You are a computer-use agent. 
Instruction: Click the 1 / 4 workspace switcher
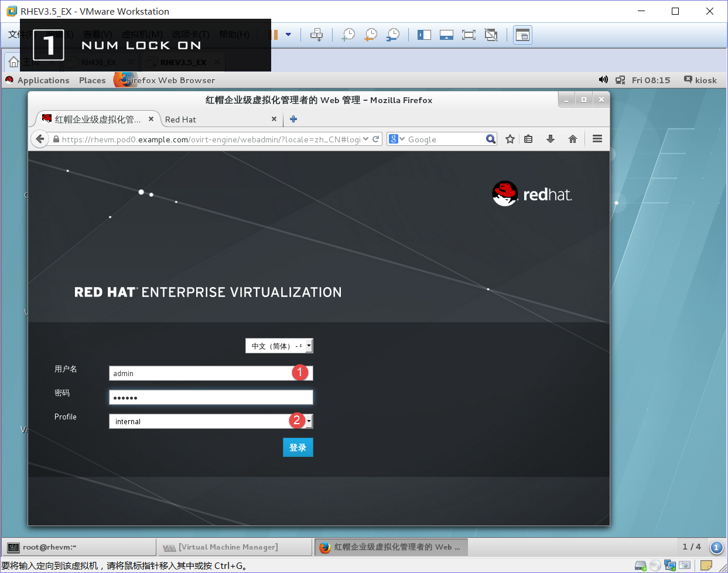point(692,547)
